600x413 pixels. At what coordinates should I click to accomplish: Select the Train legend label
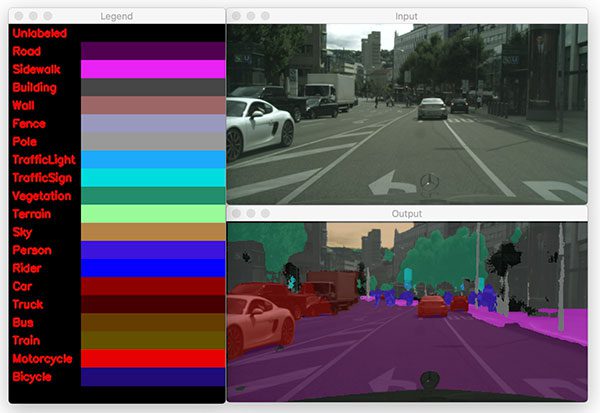pos(26,341)
